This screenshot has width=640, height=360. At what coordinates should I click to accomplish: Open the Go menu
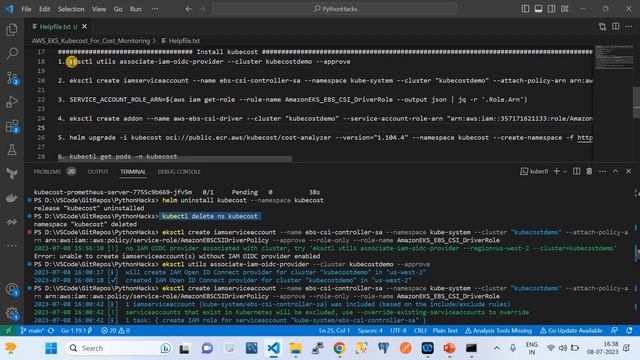point(118,9)
